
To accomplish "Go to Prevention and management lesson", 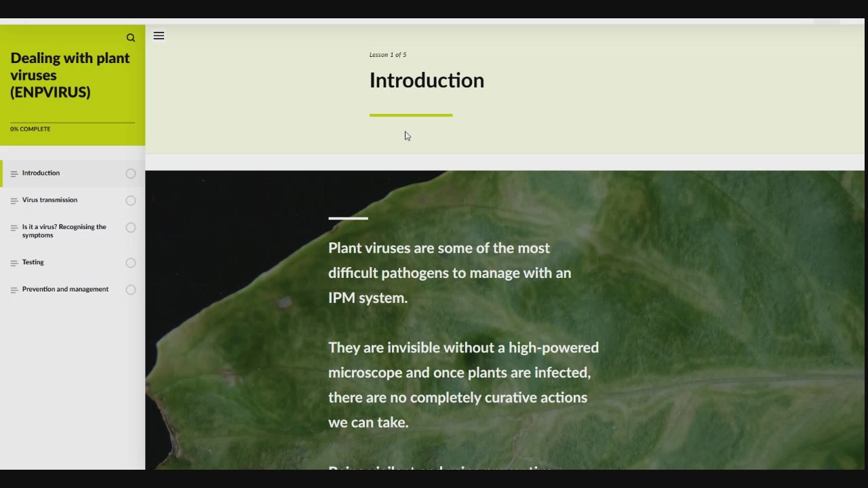I will coord(65,289).
